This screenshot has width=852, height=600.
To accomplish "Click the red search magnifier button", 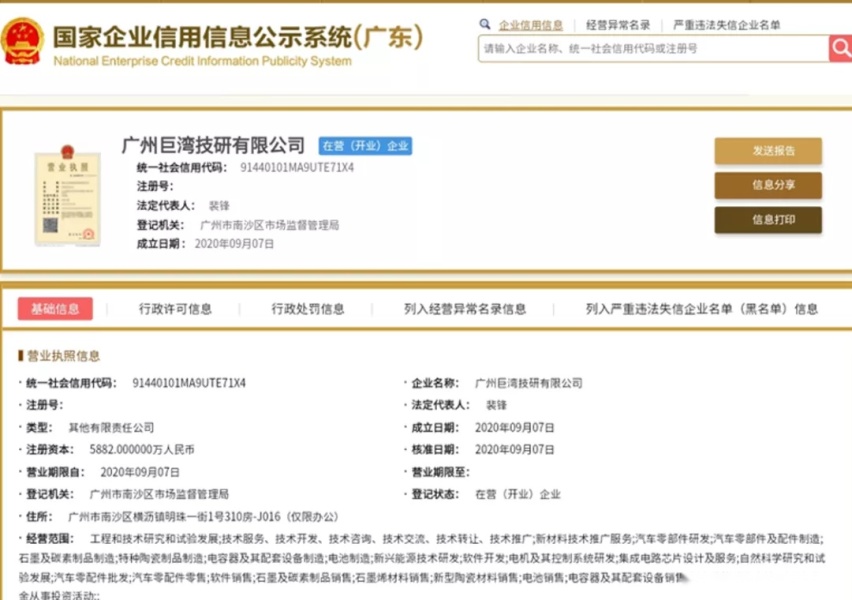I will click(x=840, y=48).
